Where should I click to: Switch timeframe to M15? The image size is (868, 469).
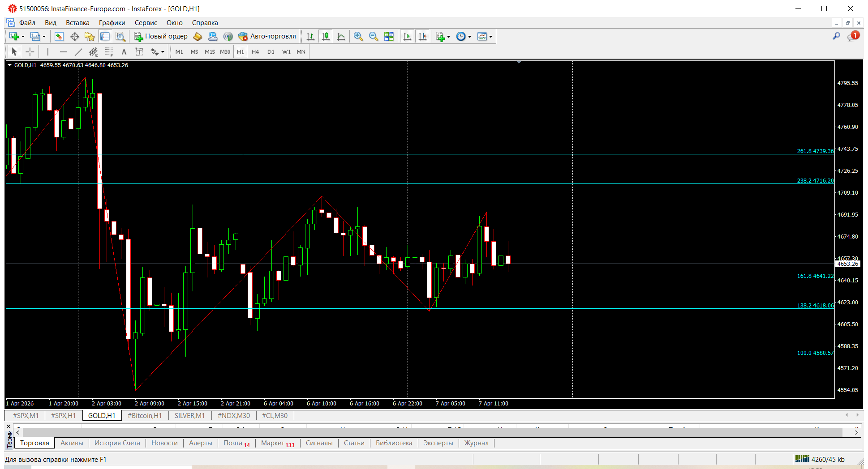[210, 52]
